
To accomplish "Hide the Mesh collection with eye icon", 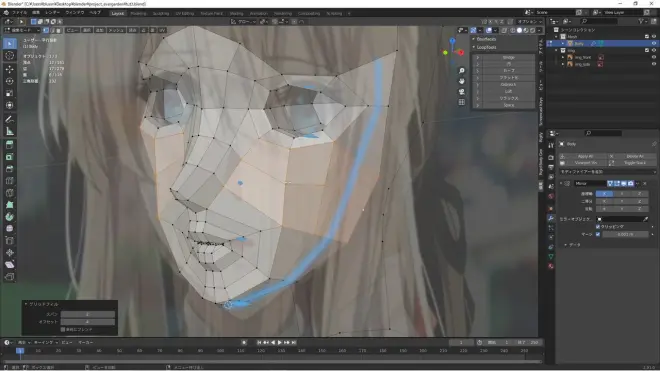I will click(x=654, y=37).
